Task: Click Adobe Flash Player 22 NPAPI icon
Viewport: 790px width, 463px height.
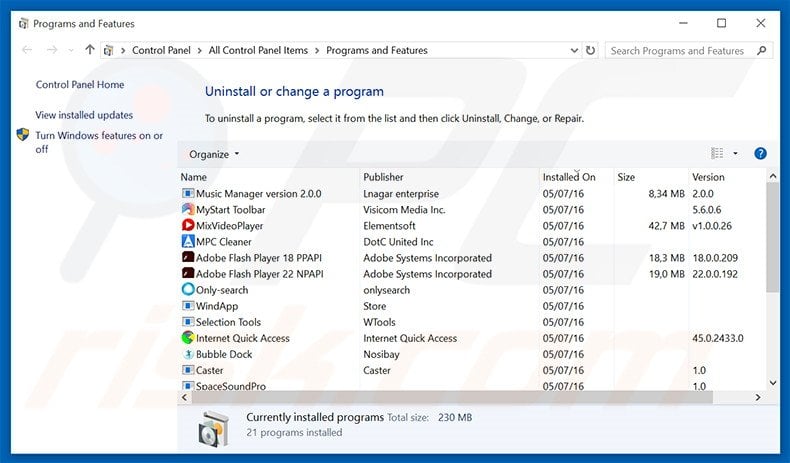Action: pos(188,274)
